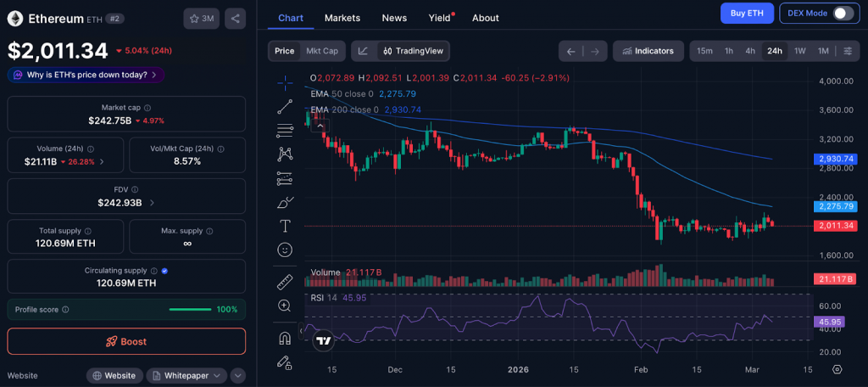Switch to the News tab
This screenshot has height=387, width=868.
click(x=394, y=18)
